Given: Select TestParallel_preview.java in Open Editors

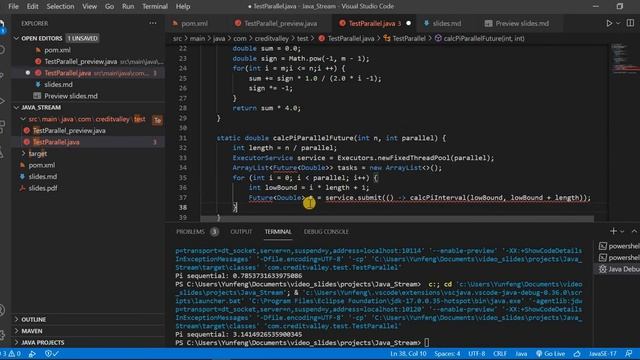Looking at the screenshot, I should pyautogui.click(x=81, y=61).
